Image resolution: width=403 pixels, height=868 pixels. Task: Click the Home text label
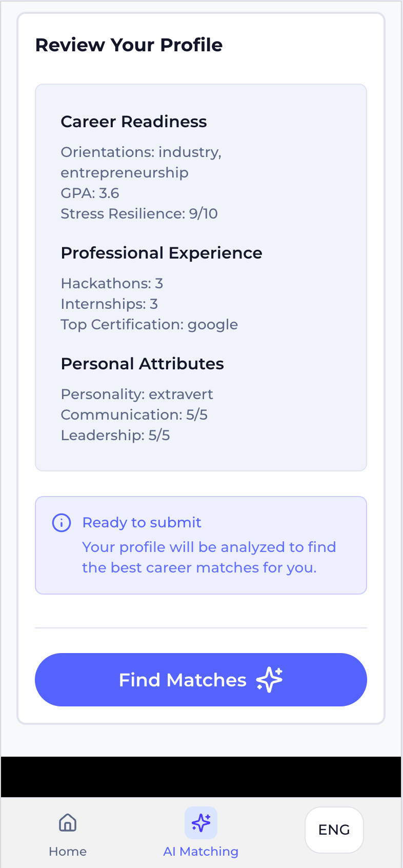tap(67, 852)
